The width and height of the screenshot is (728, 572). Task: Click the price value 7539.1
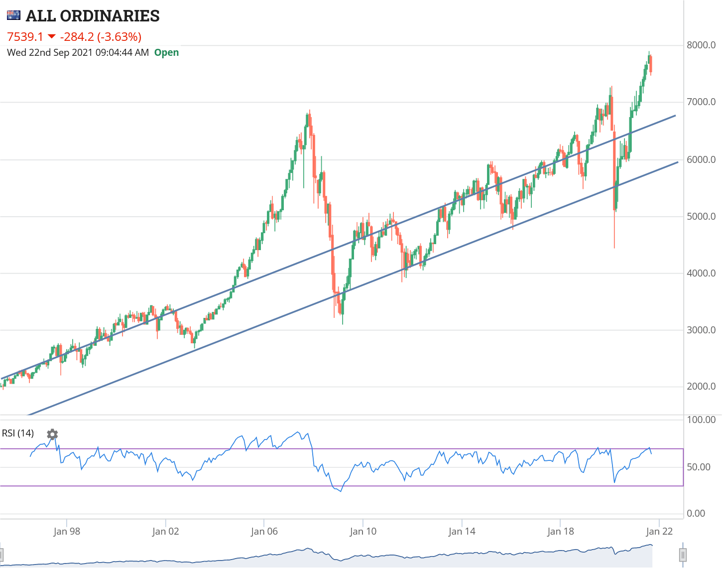coord(25,37)
